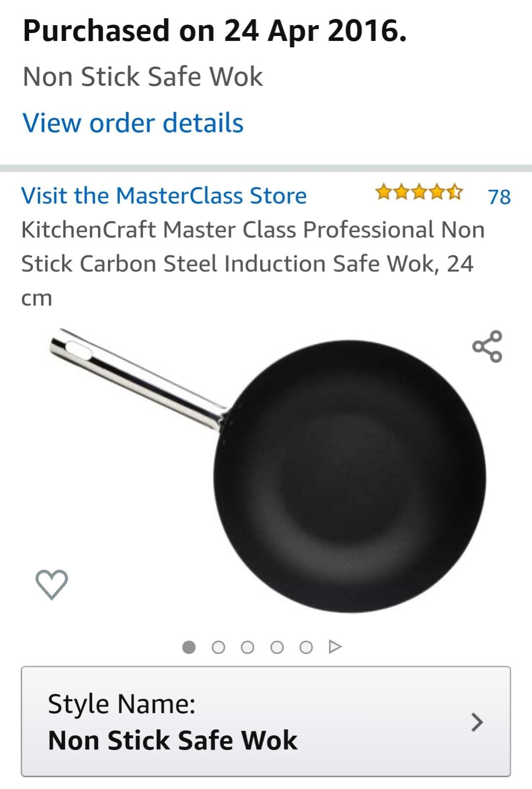Select second image carousel dot
This screenshot has width=532, height=789.
[218, 647]
